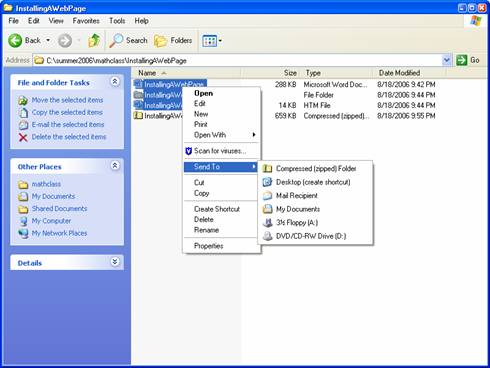Image resolution: width=490 pixels, height=368 pixels.
Task: Click the My Computer icon
Action: [x=23, y=221]
